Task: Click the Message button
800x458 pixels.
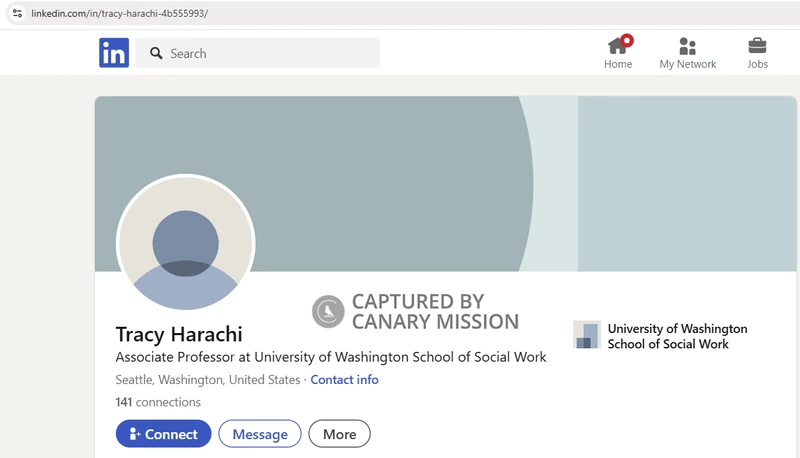Action: [260, 434]
